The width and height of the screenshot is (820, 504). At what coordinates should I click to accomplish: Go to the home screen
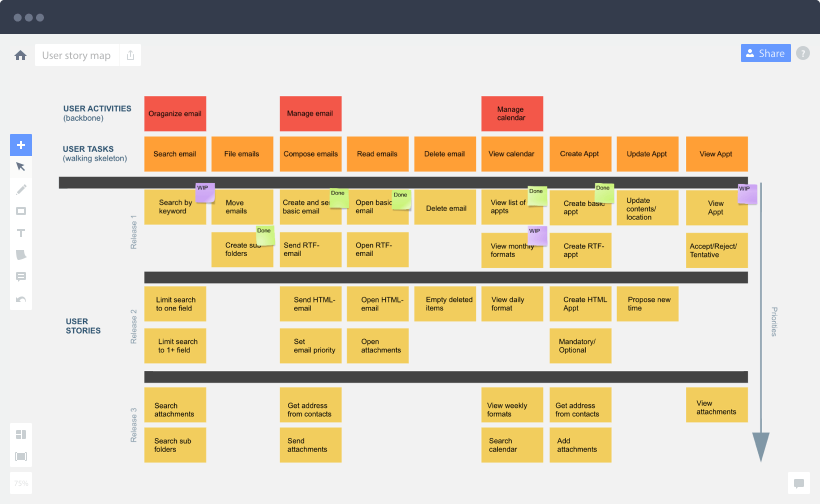point(20,55)
